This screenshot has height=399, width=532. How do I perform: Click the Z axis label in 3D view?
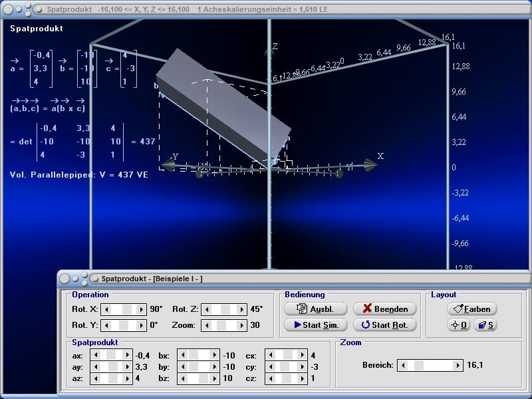pyautogui.click(x=275, y=47)
